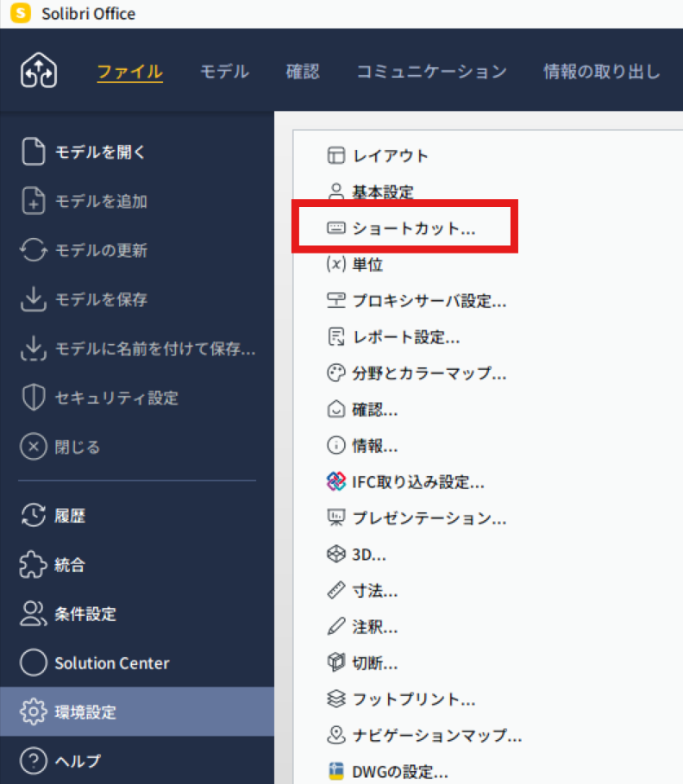Open ヘルプ label
683x784 pixels.
pyautogui.click(x=78, y=761)
